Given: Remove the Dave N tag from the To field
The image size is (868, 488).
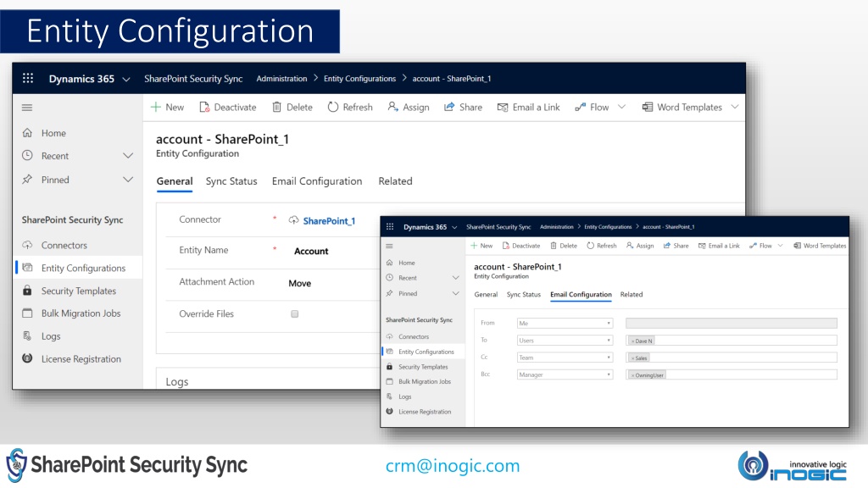Looking at the screenshot, I should click(632, 341).
